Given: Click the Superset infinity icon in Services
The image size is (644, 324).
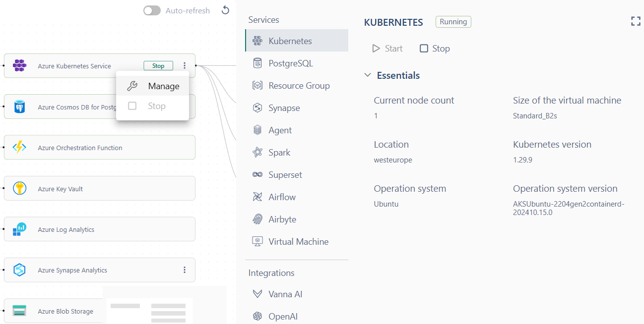Looking at the screenshot, I should click(x=258, y=174).
